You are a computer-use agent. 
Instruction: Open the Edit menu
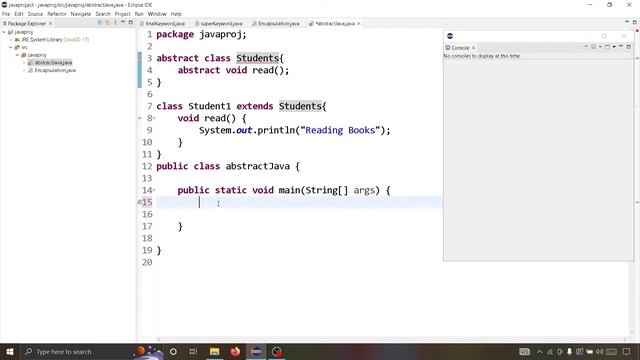(19, 14)
